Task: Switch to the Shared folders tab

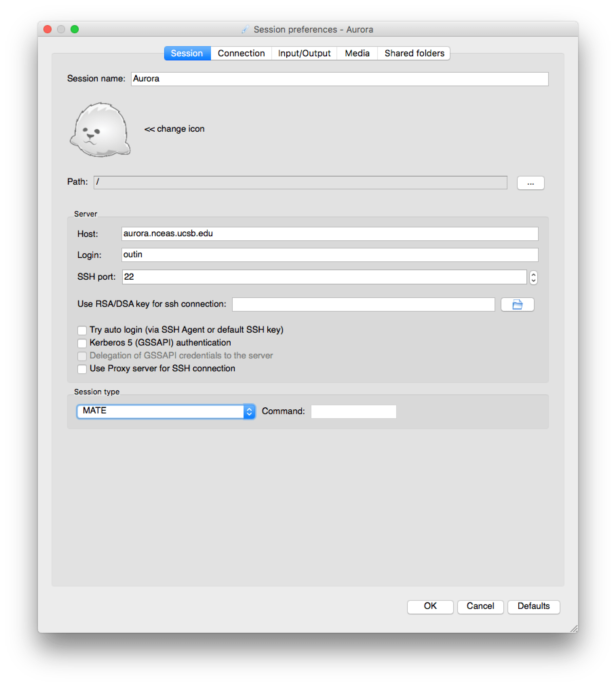Action: pos(414,53)
